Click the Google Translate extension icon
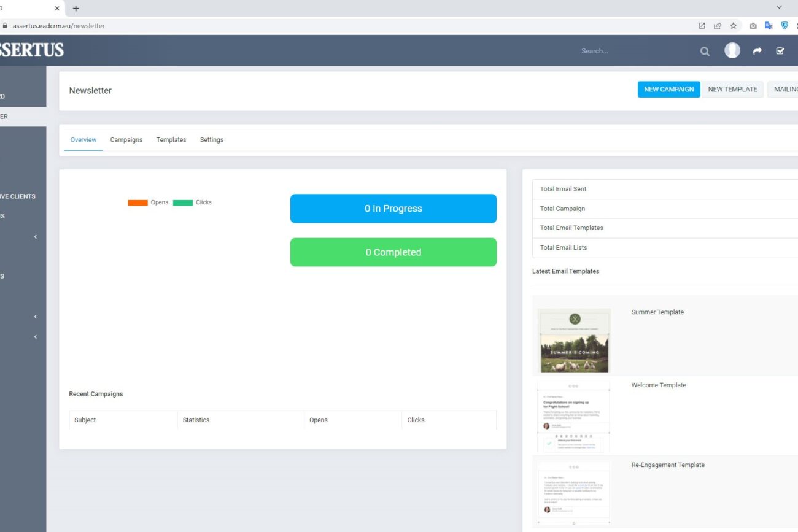Viewport: 798px width, 532px height. click(769, 26)
